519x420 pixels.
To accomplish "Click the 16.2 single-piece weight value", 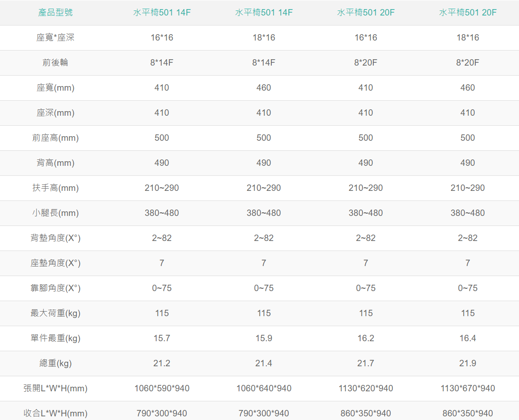I will [366, 338].
